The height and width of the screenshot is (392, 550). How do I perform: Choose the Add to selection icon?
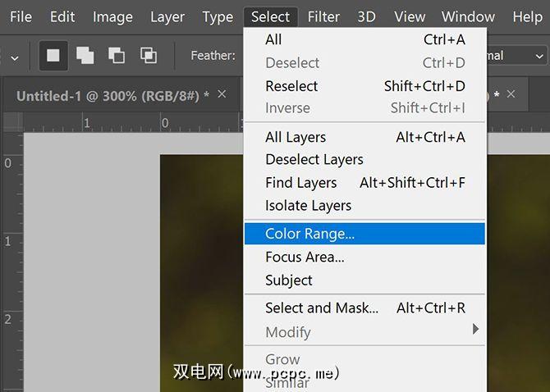coord(85,55)
